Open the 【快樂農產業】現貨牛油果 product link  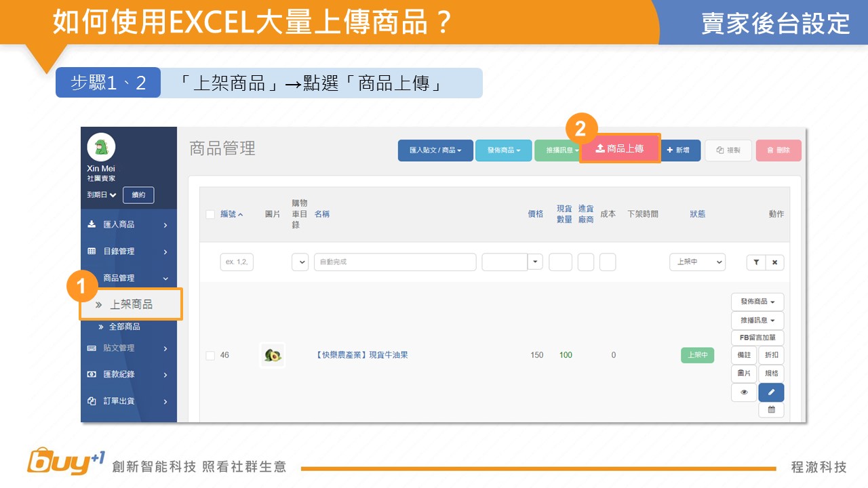[362, 355]
